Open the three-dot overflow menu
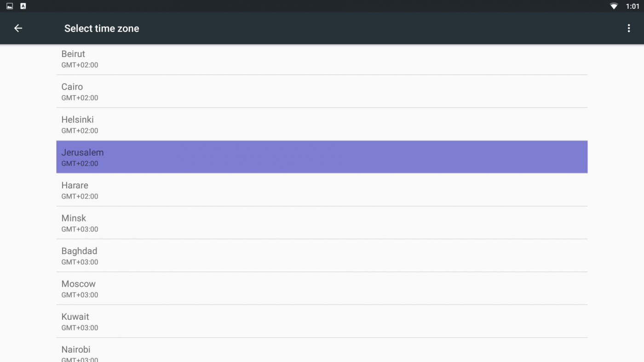The width and height of the screenshot is (644, 362). pyautogui.click(x=628, y=28)
